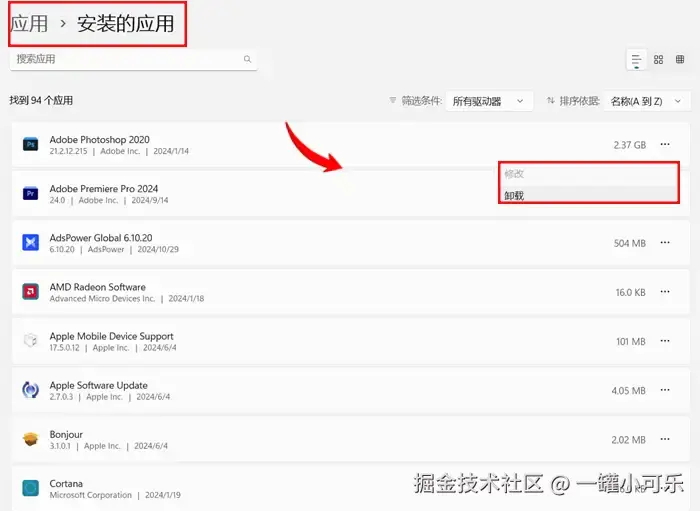Viewport: 700px width, 511px height.
Task: Click the AdsPower Global app icon
Action: (30, 242)
